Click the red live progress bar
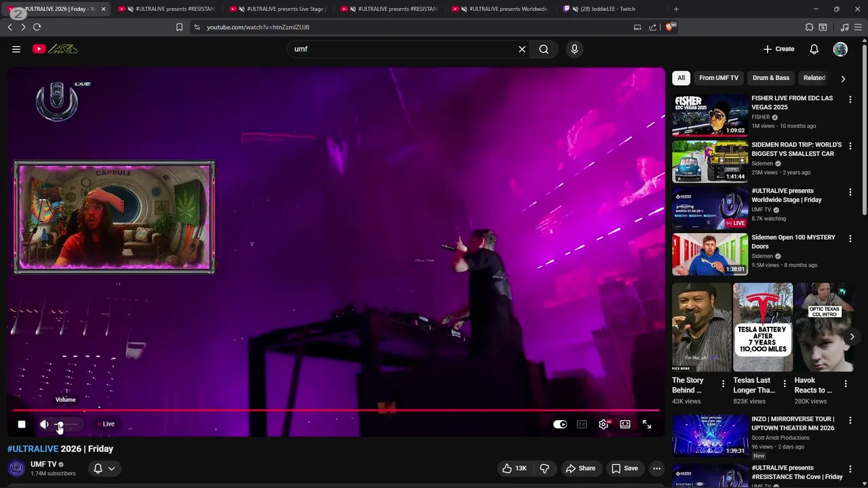The height and width of the screenshot is (488, 868). pyautogui.click(x=336, y=410)
